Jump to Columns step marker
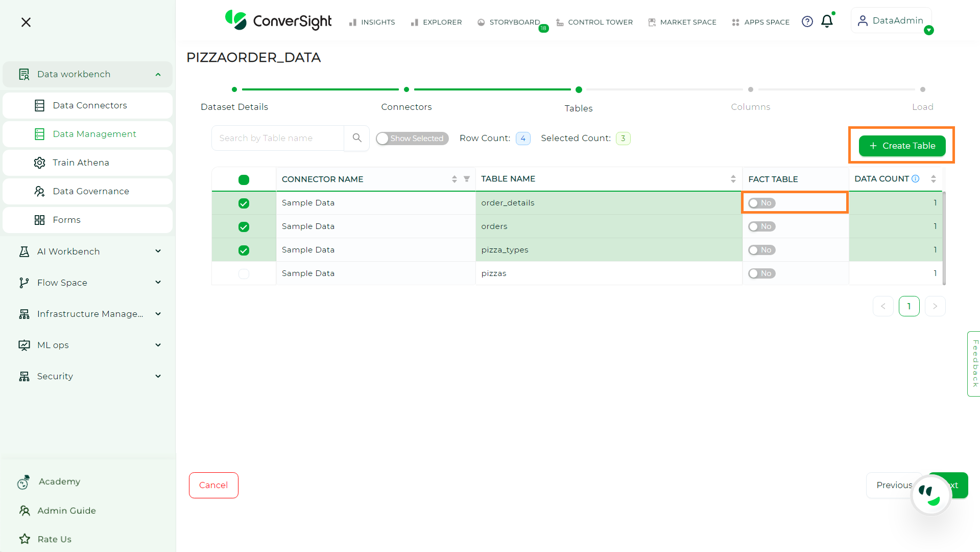Screen dimensions: 980x552 (x=751, y=89)
